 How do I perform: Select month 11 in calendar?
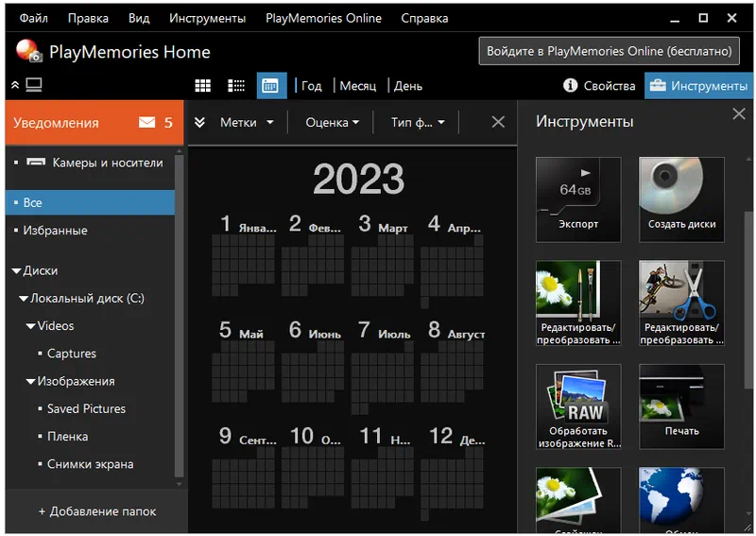click(383, 467)
